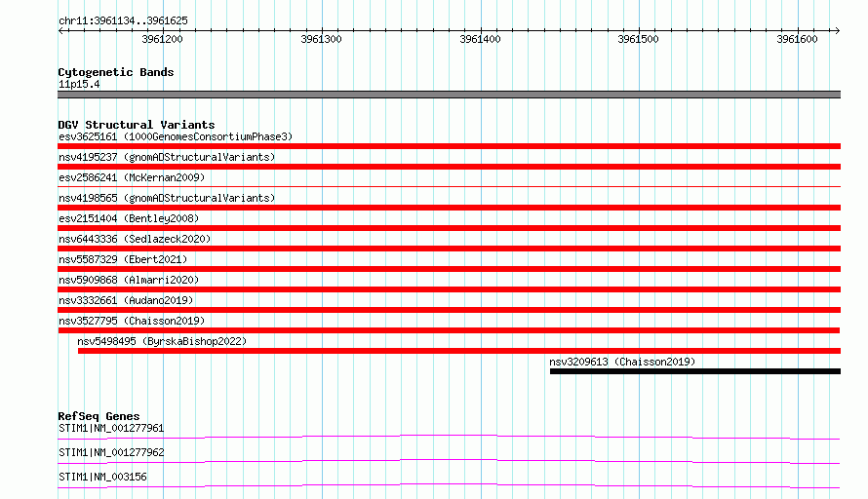Click the 3961500 ruler position
The height and width of the screenshot is (499, 868).
638,39
